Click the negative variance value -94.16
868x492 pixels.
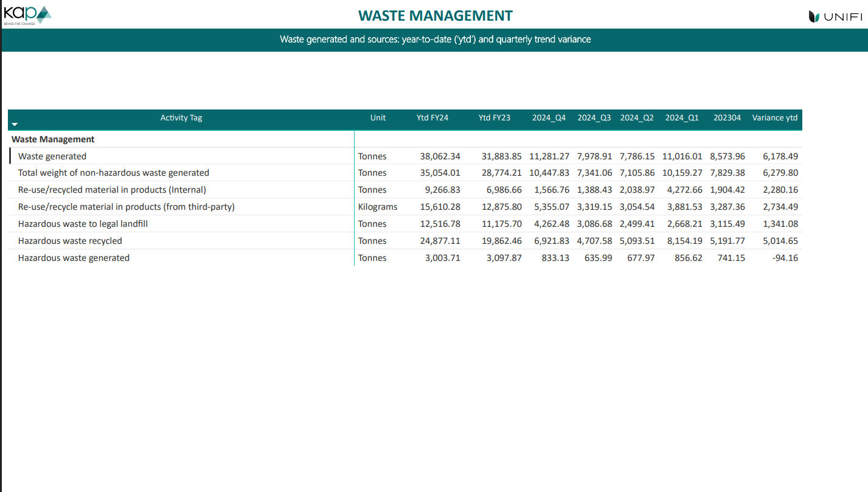[784, 258]
